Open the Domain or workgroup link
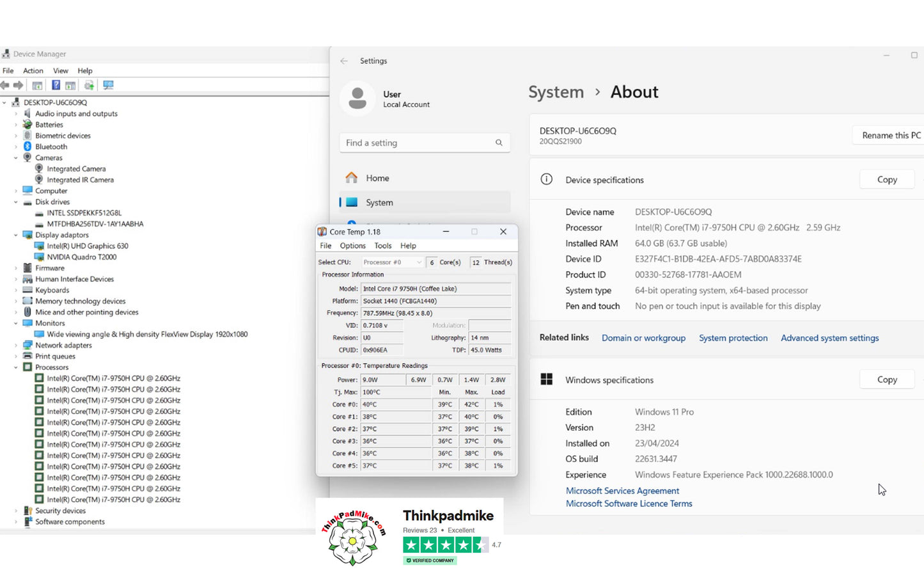The image size is (924, 581). [x=643, y=338]
